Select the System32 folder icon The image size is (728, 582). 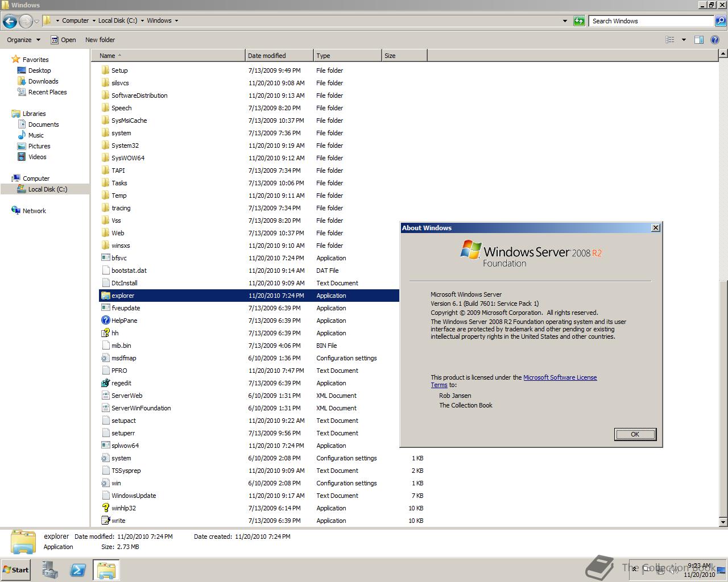pyautogui.click(x=105, y=145)
